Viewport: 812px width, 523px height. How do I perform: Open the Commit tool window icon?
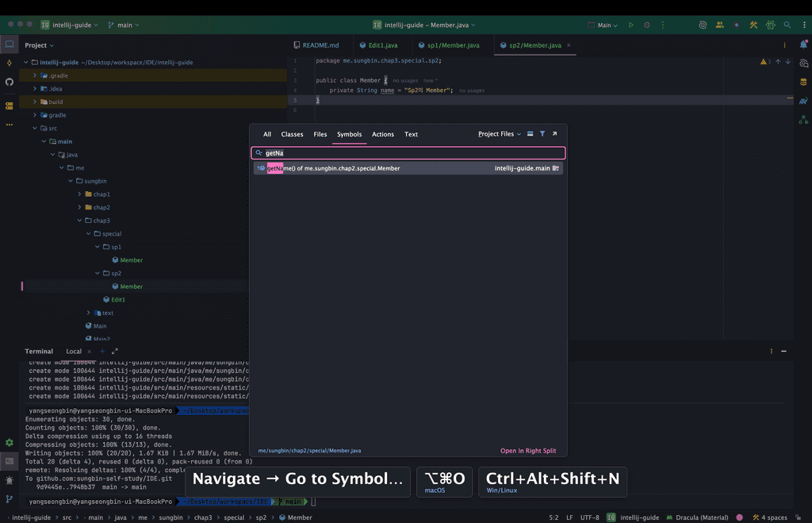[10, 63]
